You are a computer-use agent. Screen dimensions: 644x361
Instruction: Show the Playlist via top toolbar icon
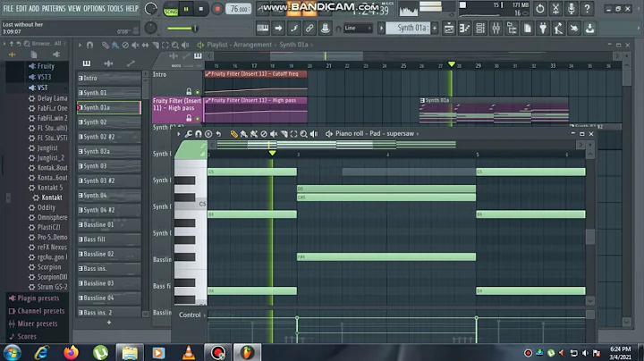pos(449,29)
